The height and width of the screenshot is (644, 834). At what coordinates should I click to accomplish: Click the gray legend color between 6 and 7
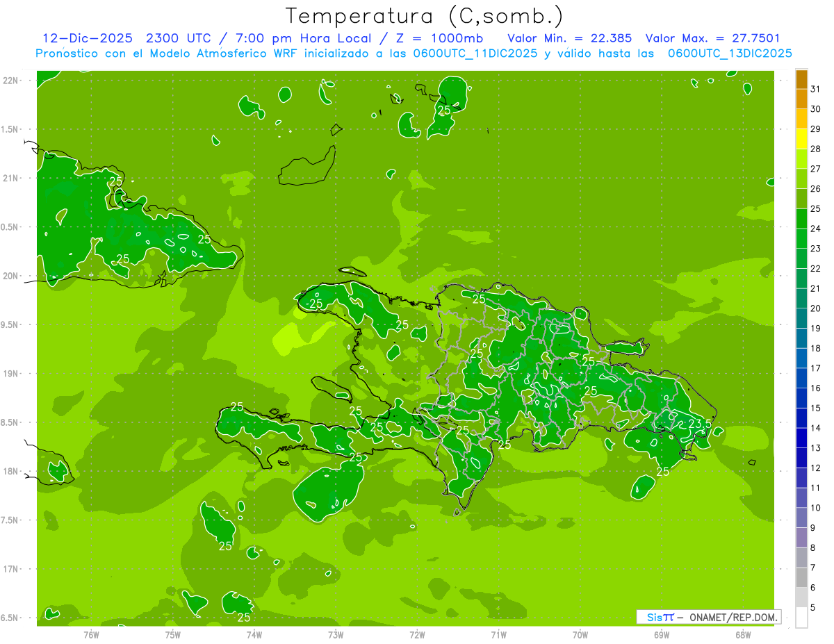click(x=801, y=577)
